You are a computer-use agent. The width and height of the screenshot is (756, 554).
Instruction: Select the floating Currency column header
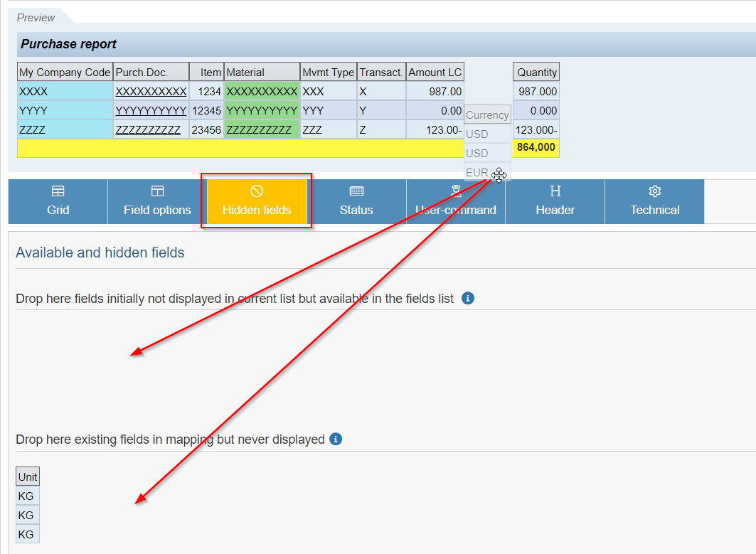pyautogui.click(x=487, y=114)
